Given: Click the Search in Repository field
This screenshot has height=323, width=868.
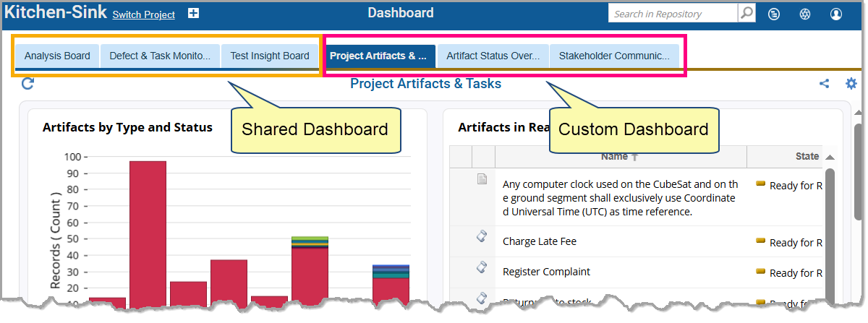Looking at the screenshot, I should pos(673,14).
